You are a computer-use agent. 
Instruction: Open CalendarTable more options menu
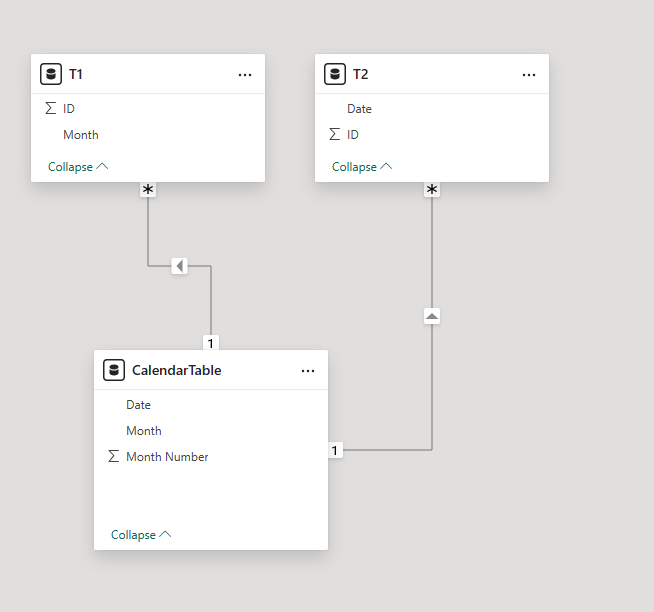point(308,371)
